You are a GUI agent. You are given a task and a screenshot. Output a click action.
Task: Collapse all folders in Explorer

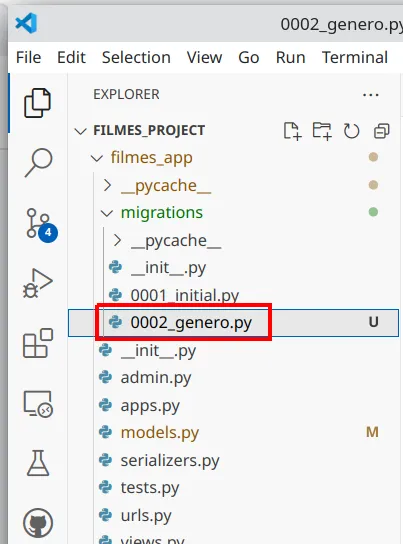point(381,131)
